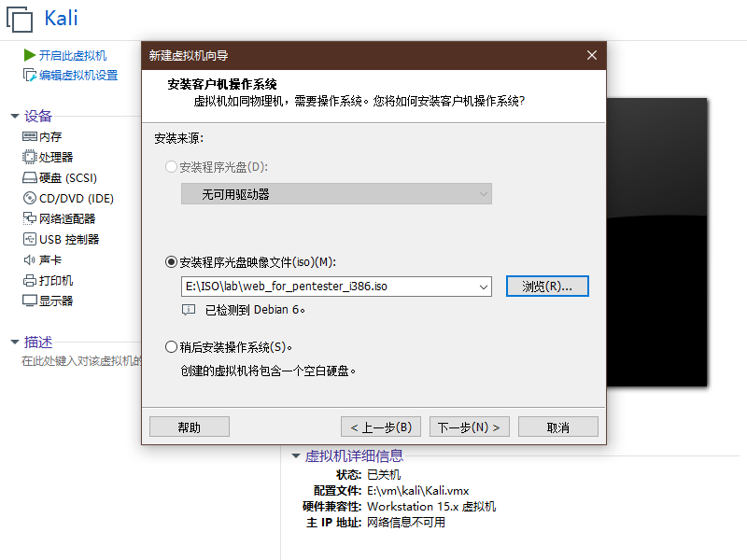Close the new VM wizard dialog
Viewport: 747px width, 560px height.
(592, 55)
